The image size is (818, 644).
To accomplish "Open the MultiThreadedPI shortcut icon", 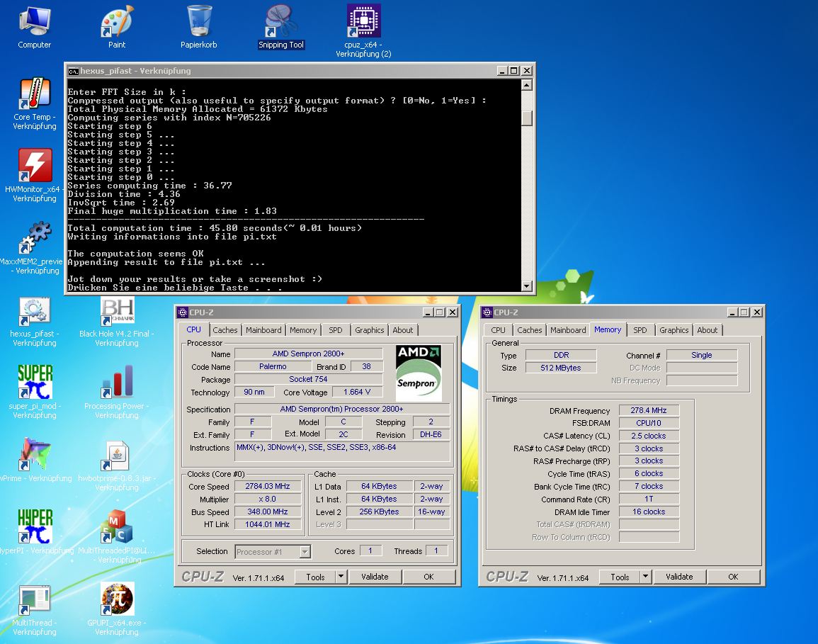I will (x=118, y=526).
